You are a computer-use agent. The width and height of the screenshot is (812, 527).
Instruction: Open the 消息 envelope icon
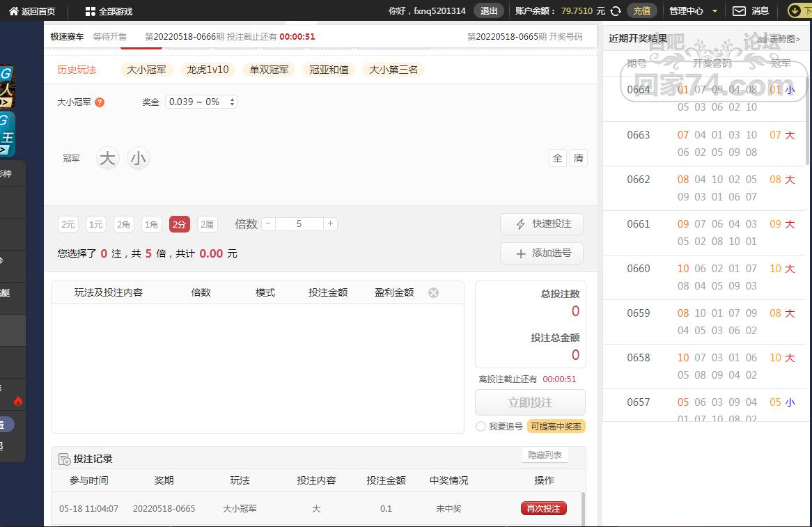coord(739,11)
